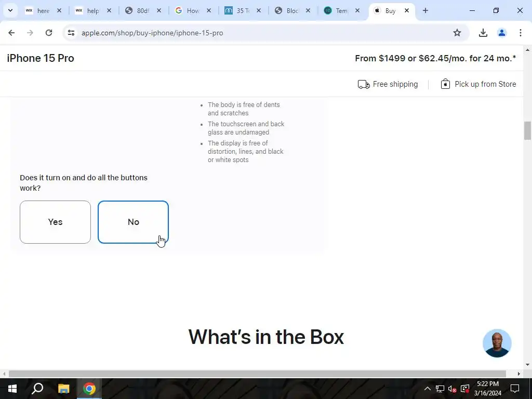The height and width of the screenshot is (399, 532).
Task: Close the 'help' tab
Action: 109,10
